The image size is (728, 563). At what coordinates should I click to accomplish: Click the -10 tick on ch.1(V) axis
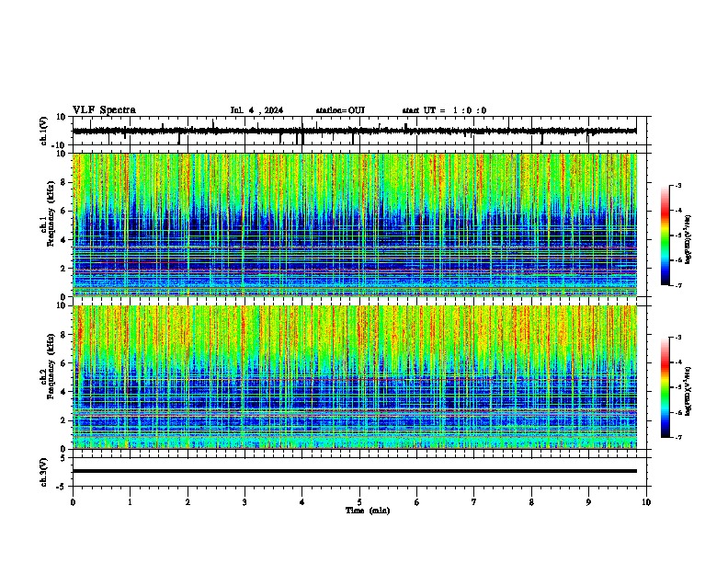tap(60, 145)
